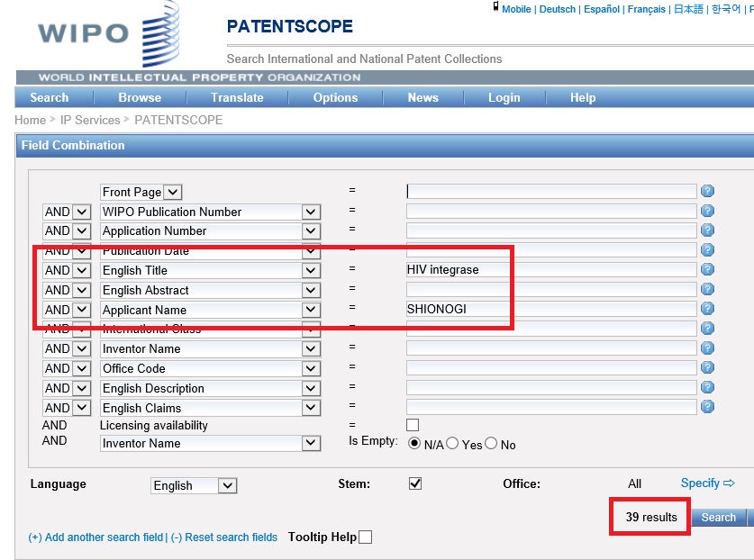
Task: Open the English Abstract field dropdown
Action: tap(311, 290)
